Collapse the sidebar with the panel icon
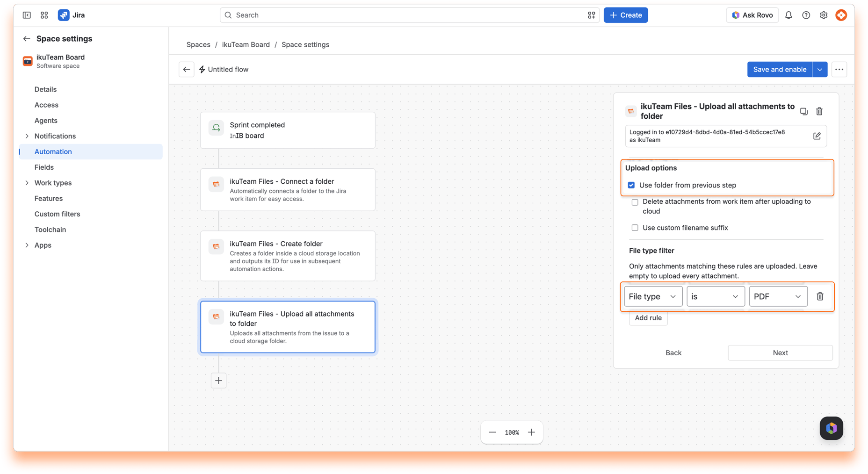 27,15
